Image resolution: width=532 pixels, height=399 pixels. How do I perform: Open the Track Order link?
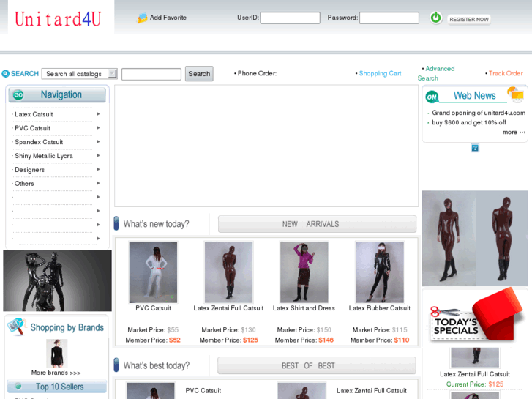(506, 73)
